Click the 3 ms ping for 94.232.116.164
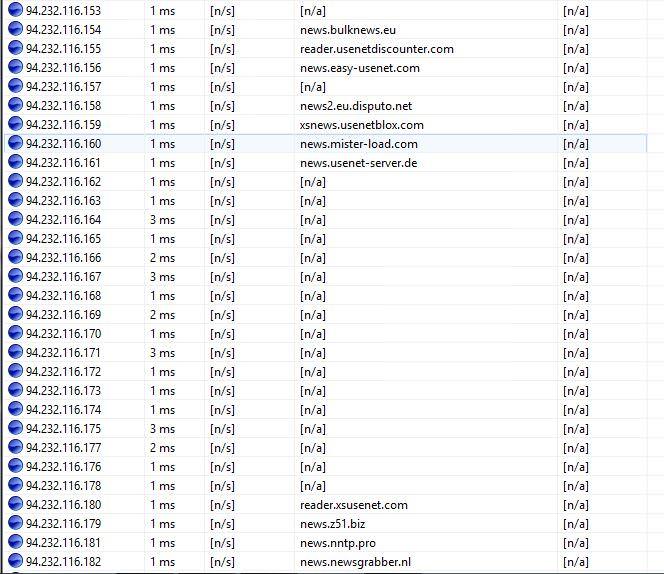 (162, 220)
